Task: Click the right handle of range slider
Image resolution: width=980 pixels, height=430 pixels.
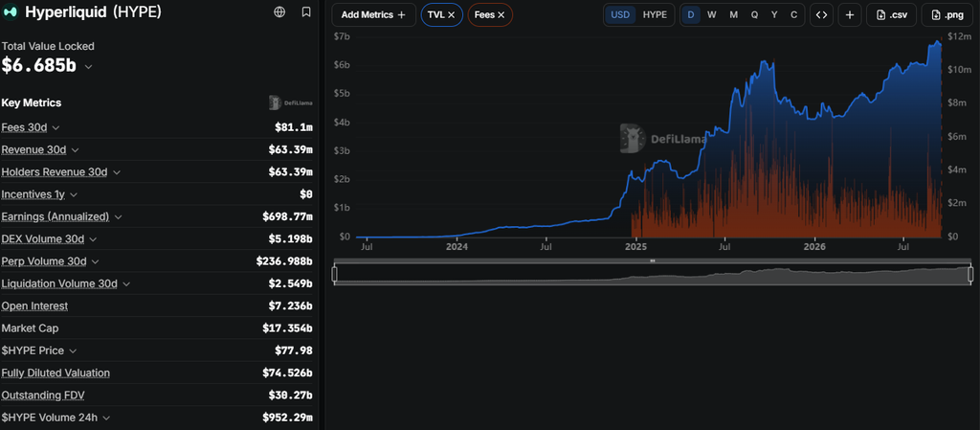Action: 970,274
